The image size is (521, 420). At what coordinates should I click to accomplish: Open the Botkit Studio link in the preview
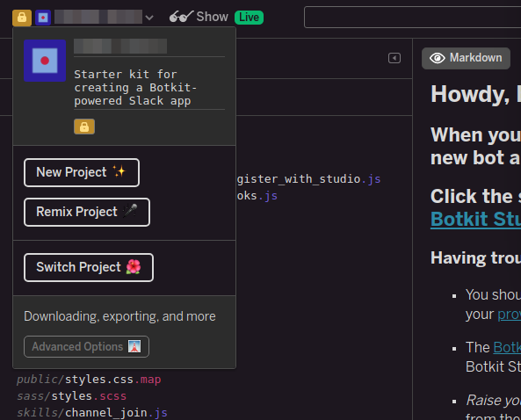pos(475,220)
